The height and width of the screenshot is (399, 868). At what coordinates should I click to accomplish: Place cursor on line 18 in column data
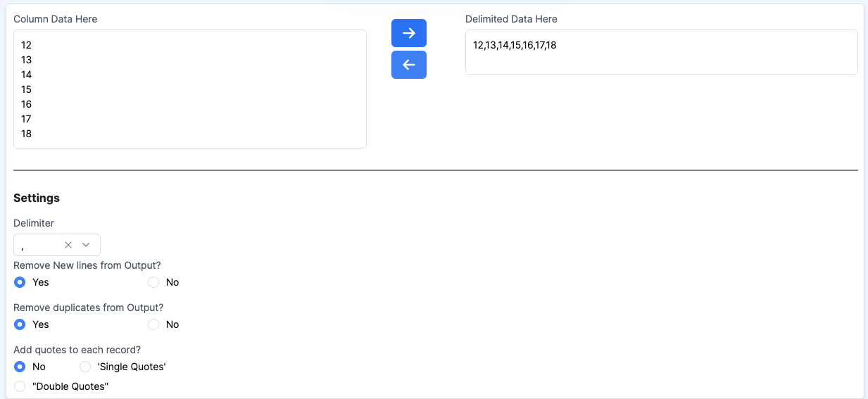point(27,134)
